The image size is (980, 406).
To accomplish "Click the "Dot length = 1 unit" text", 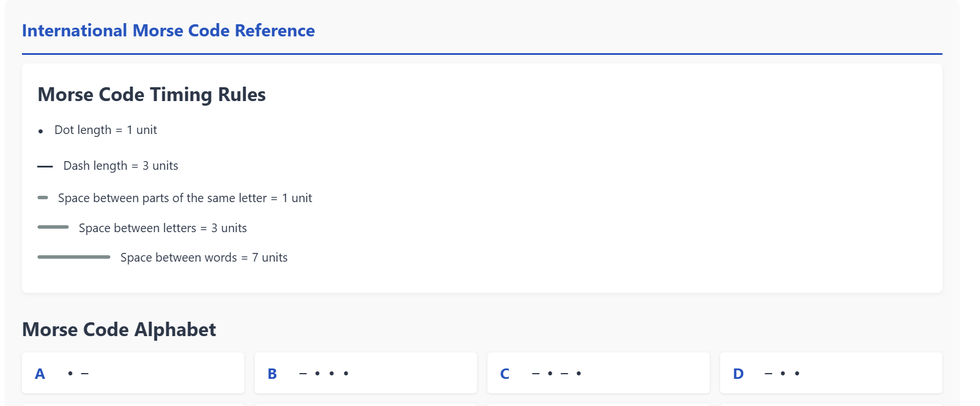I will (x=106, y=130).
